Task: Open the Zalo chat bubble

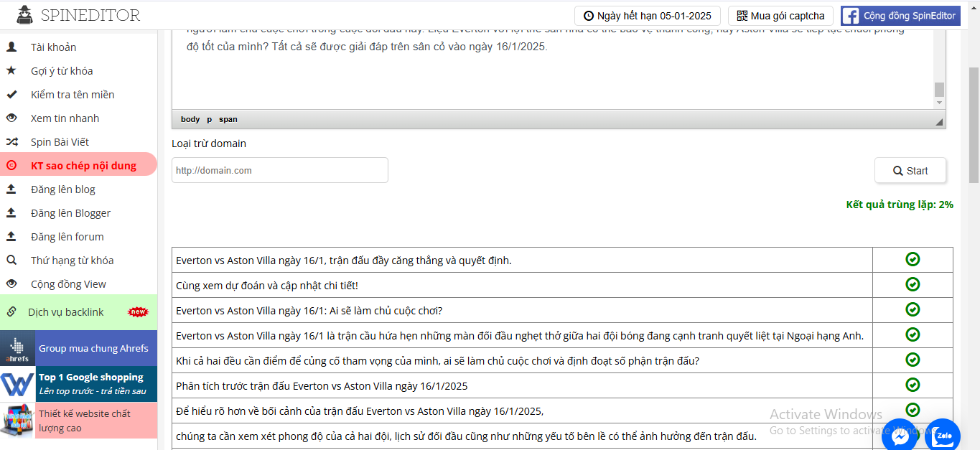Action: point(943,436)
